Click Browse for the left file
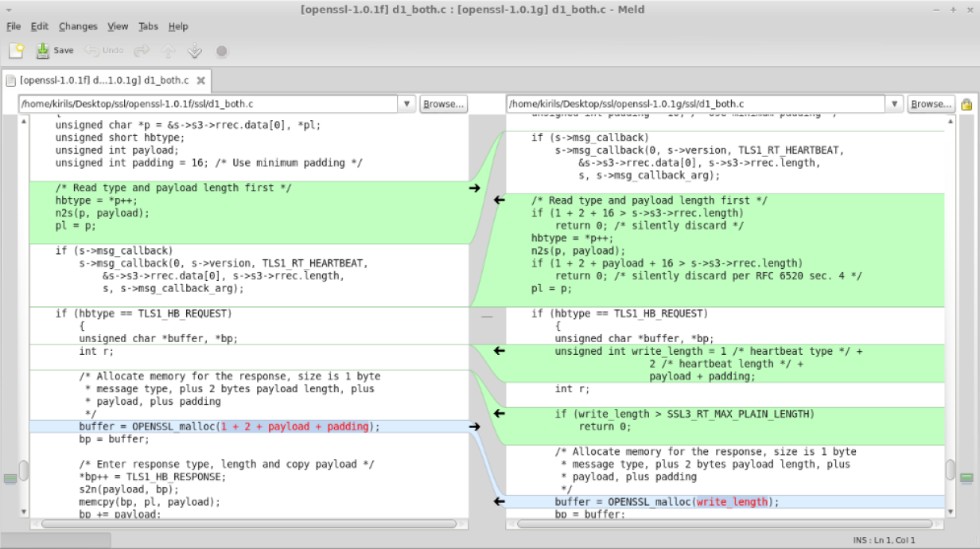The image size is (980, 549). (443, 104)
